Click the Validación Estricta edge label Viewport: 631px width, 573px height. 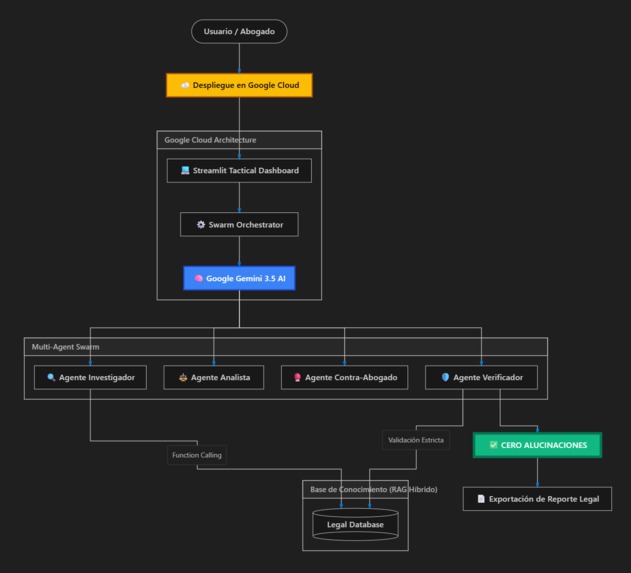(416, 440)
